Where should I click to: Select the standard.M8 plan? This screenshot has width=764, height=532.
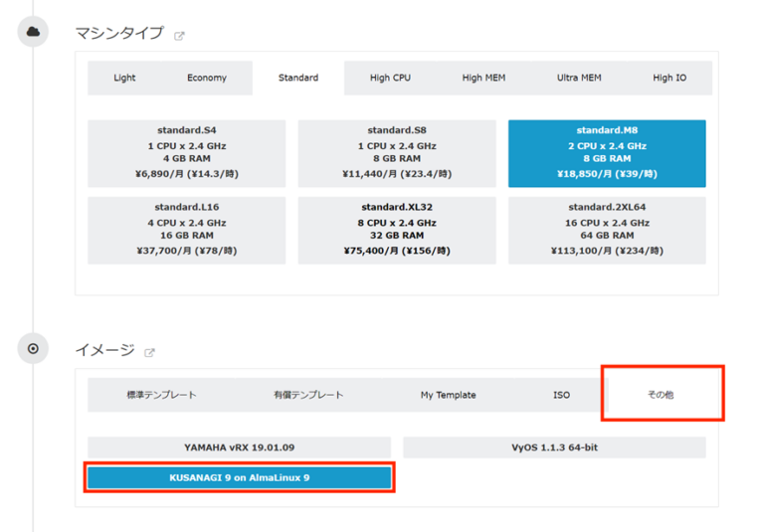(x=607, y=153)
